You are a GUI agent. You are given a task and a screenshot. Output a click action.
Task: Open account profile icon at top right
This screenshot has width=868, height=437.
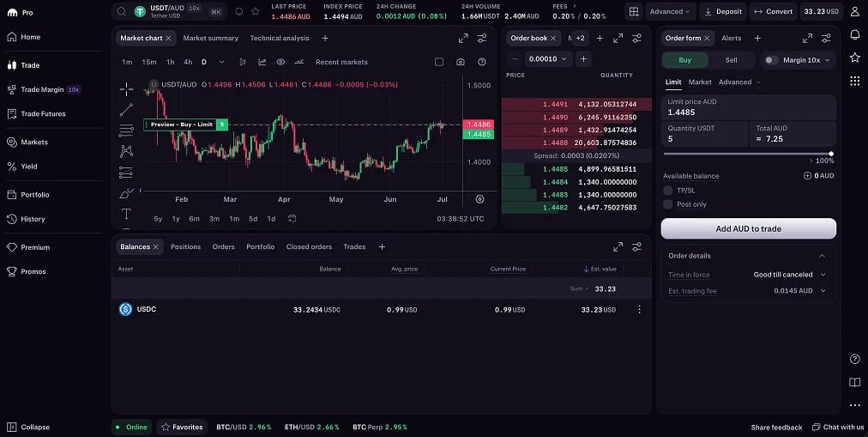855,11
